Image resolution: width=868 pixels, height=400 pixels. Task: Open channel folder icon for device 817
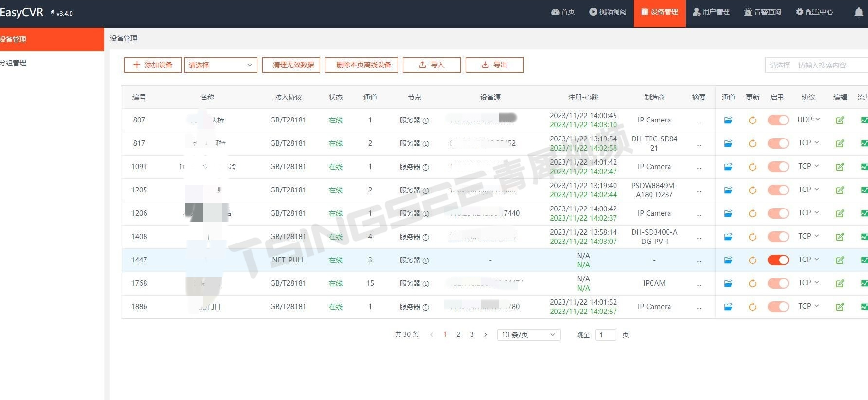click(728, 143)
